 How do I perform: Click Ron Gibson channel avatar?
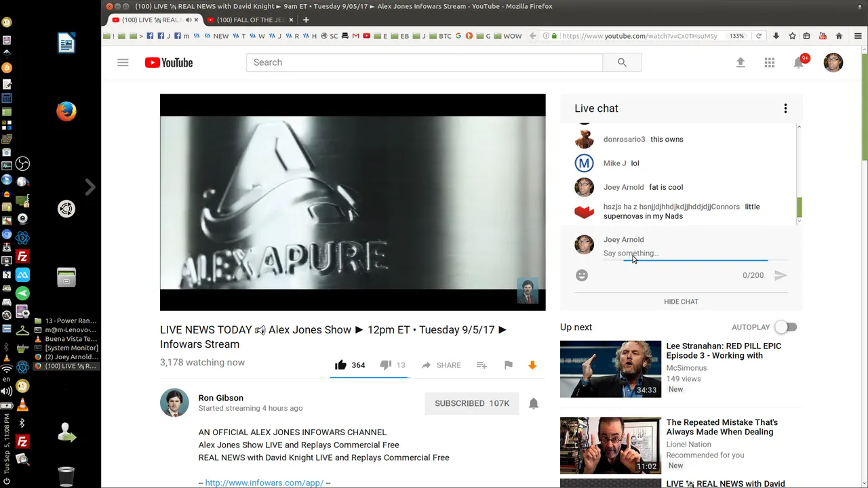point(174,403)
